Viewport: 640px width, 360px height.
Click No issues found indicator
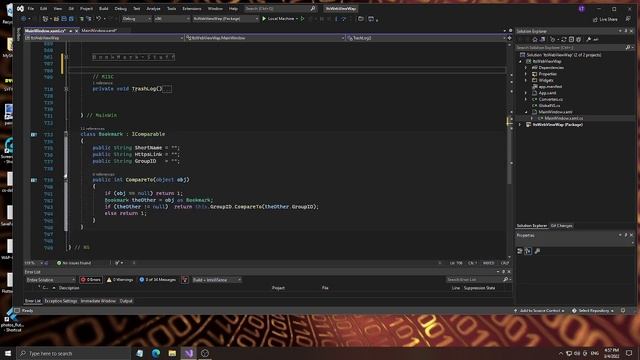point(74,263)
